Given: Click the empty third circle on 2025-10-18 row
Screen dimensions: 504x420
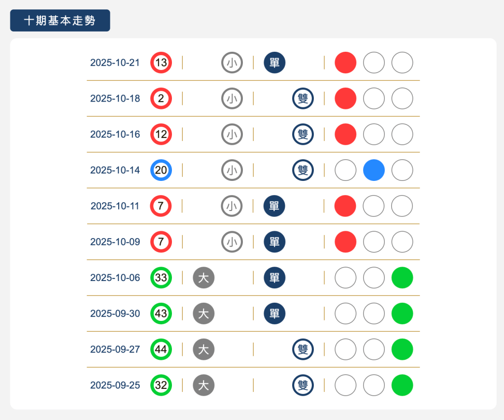Looking at the screenshot, I should click(x=402, y=99).
